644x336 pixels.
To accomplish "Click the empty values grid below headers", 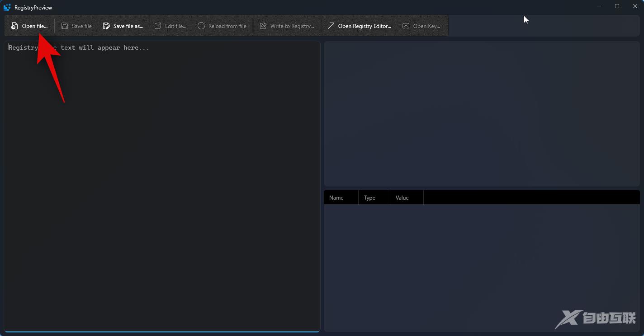I will pos(482,266).
